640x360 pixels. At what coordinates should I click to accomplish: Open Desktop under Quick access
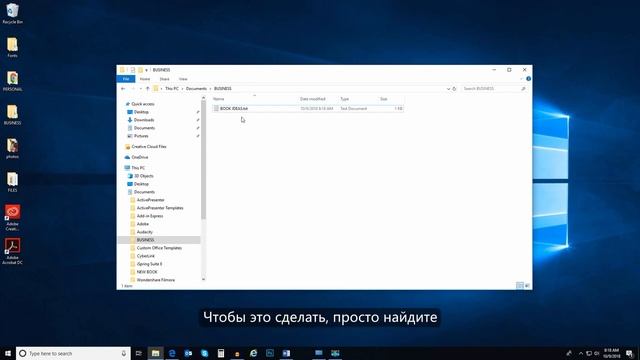pyautogui.click(x=141, y=112)
